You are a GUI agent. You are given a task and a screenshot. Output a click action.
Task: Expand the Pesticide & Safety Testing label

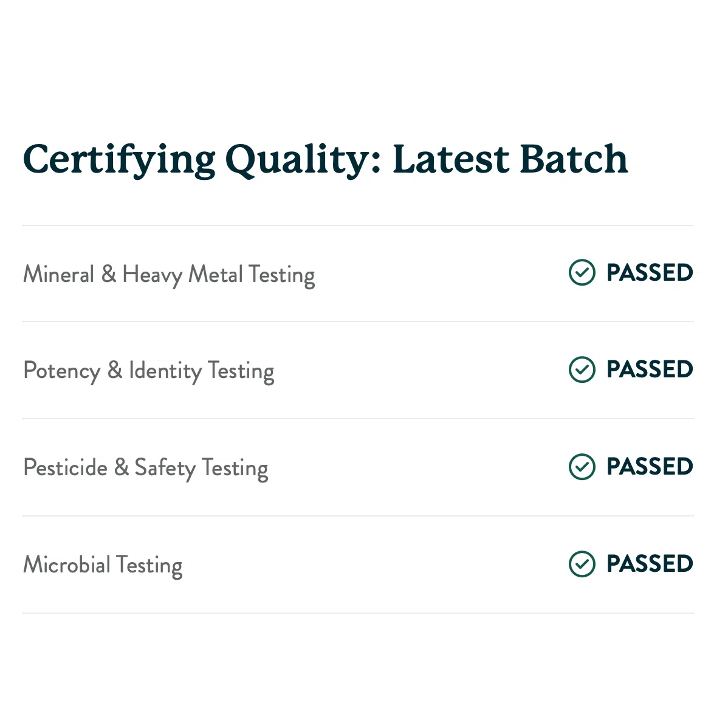145,468
